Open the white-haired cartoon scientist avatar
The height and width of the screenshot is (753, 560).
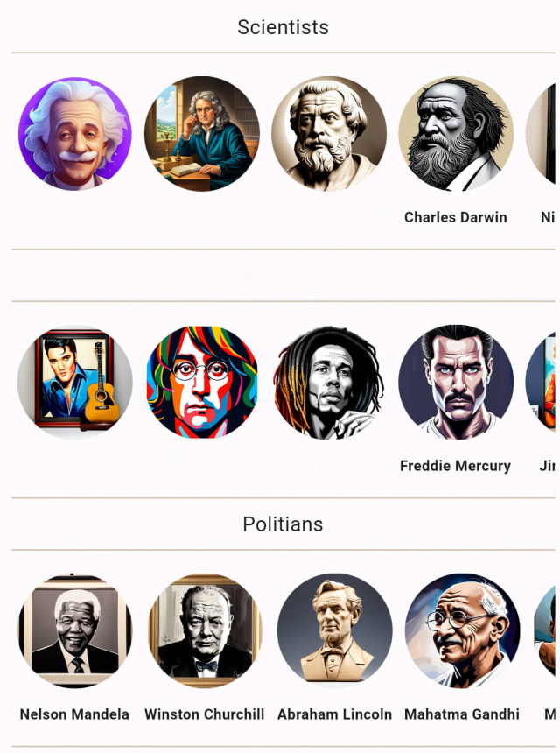click(75, 133)
